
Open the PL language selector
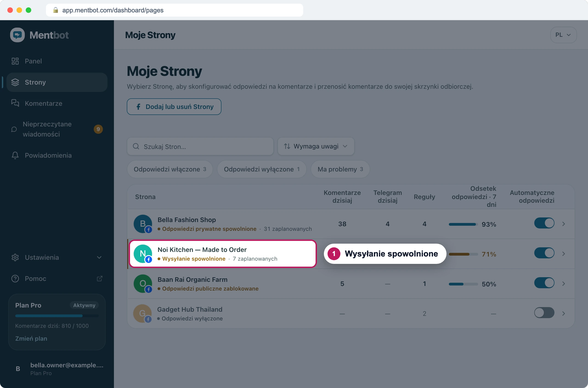pos(563,35)
